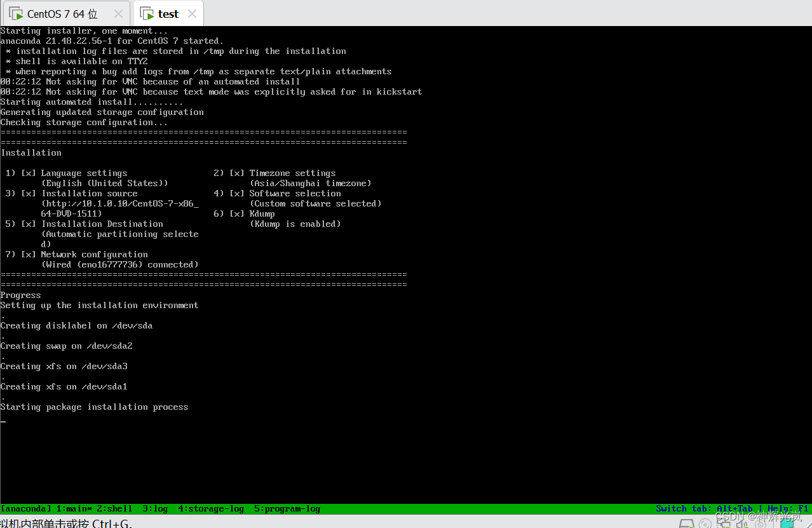Click the 'Progress' heading
Image resolution: width=812 pixels, height=528 pixels.
(x=20, y=295)
